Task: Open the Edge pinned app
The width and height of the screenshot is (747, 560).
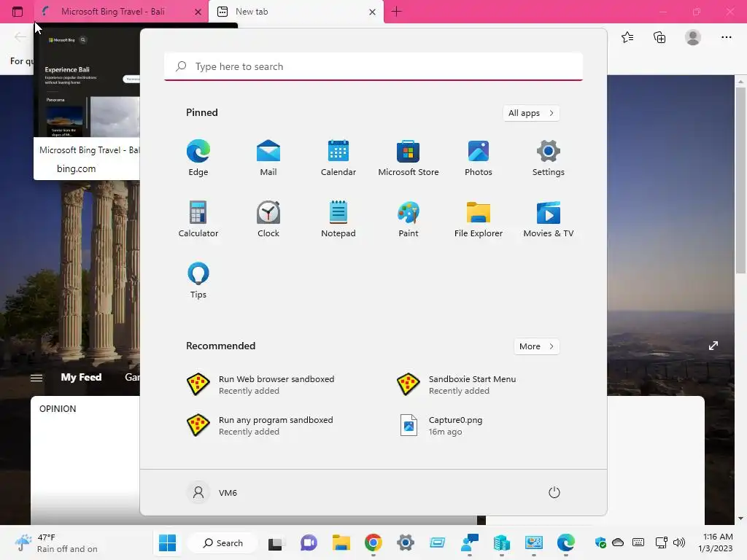Action: 198,157
